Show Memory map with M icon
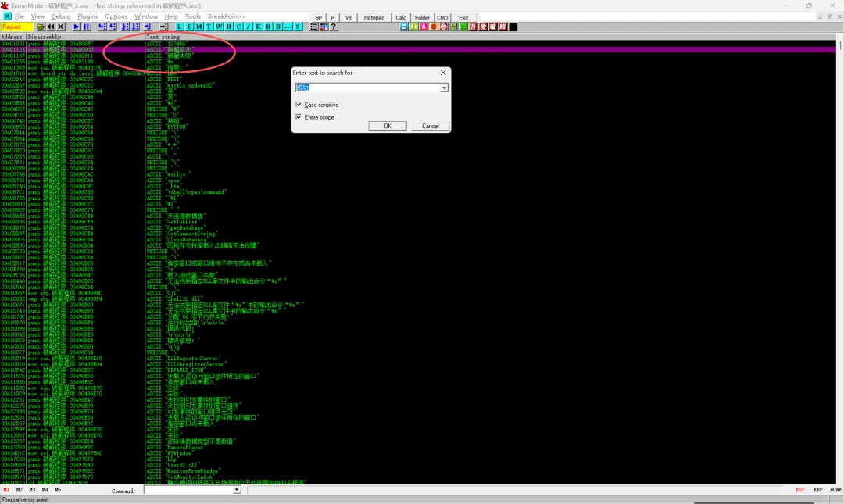Image resolution: width=844 pixels, height=504 pixels. pos(199,27)
